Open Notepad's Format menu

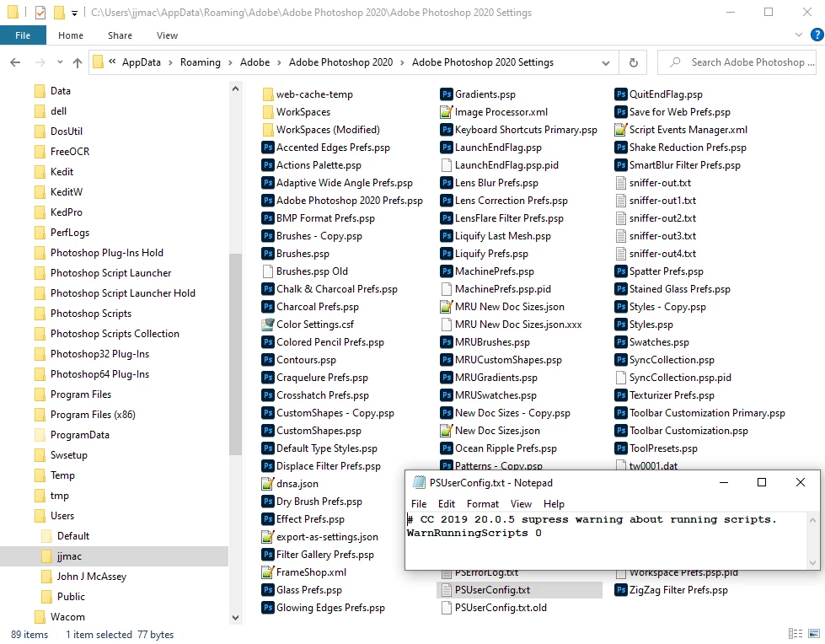point(483,504)
